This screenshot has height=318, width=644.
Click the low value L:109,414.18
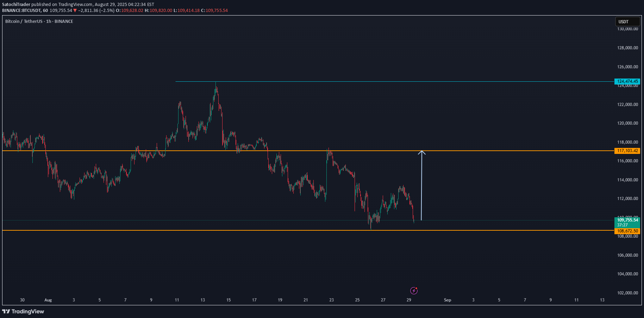(187, 11)
